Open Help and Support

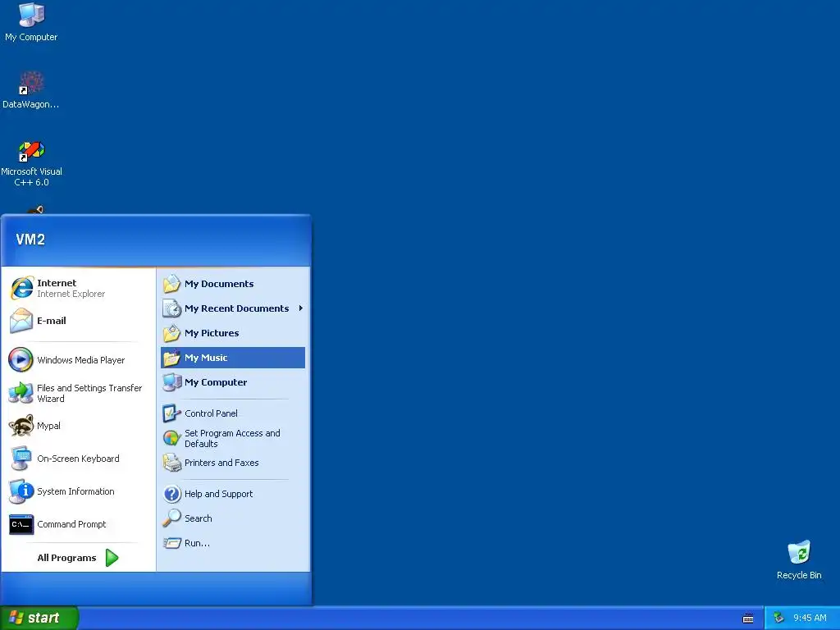233,494
